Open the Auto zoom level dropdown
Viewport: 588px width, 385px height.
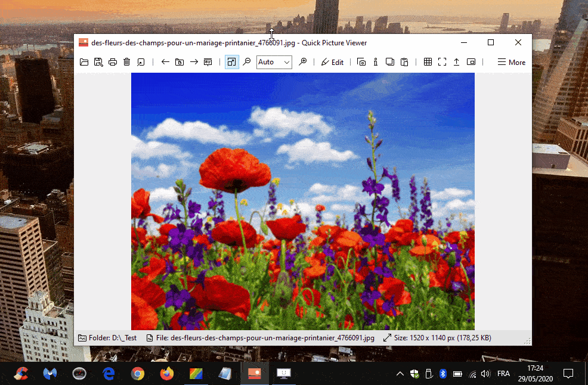click(x=274, y=62)
